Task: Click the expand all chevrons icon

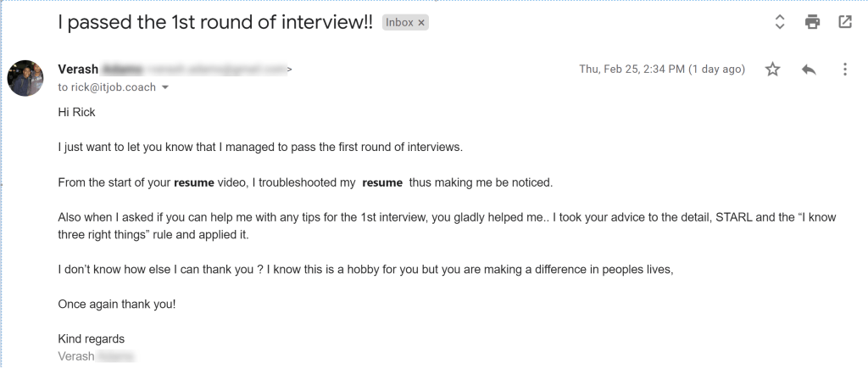Action: (780, 23)
